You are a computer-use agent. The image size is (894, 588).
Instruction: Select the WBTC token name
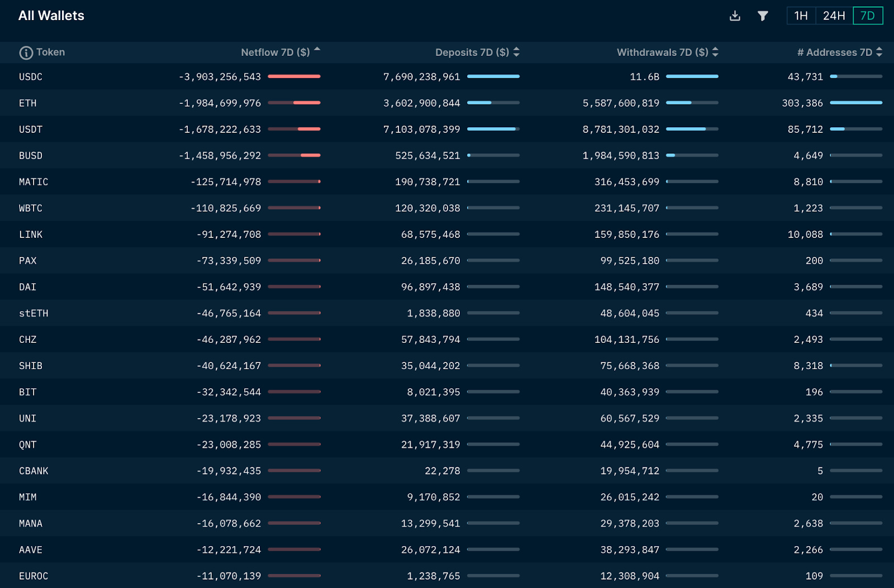(31, 208)
